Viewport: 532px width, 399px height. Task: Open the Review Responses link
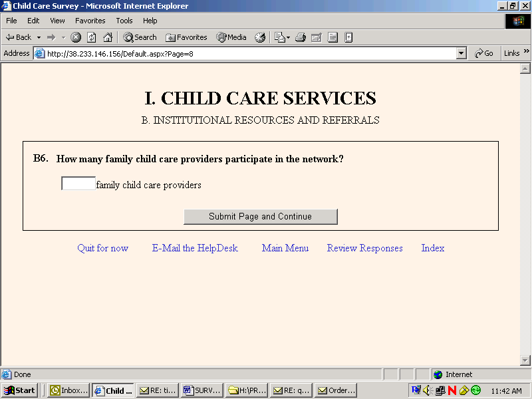[x=364, y=248]
